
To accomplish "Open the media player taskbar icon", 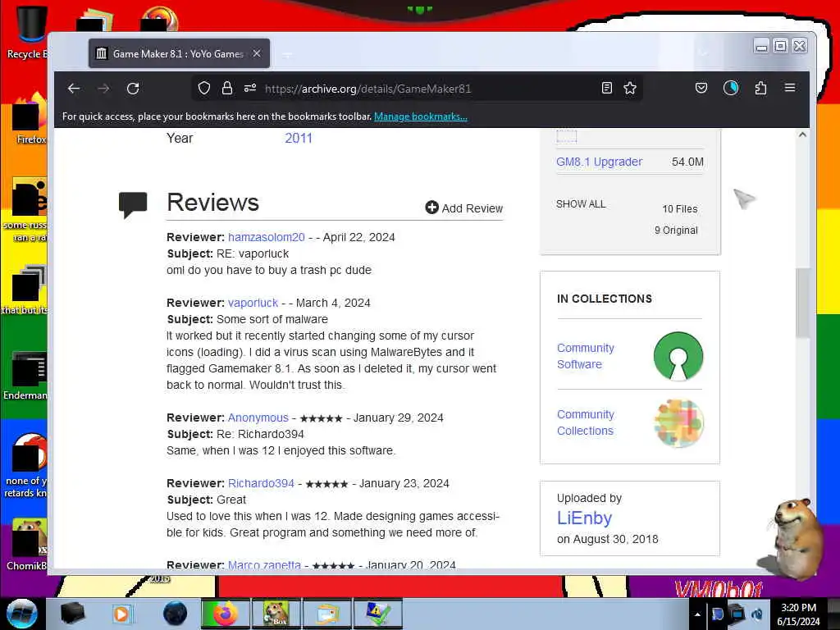I will [x=121, y=614].
